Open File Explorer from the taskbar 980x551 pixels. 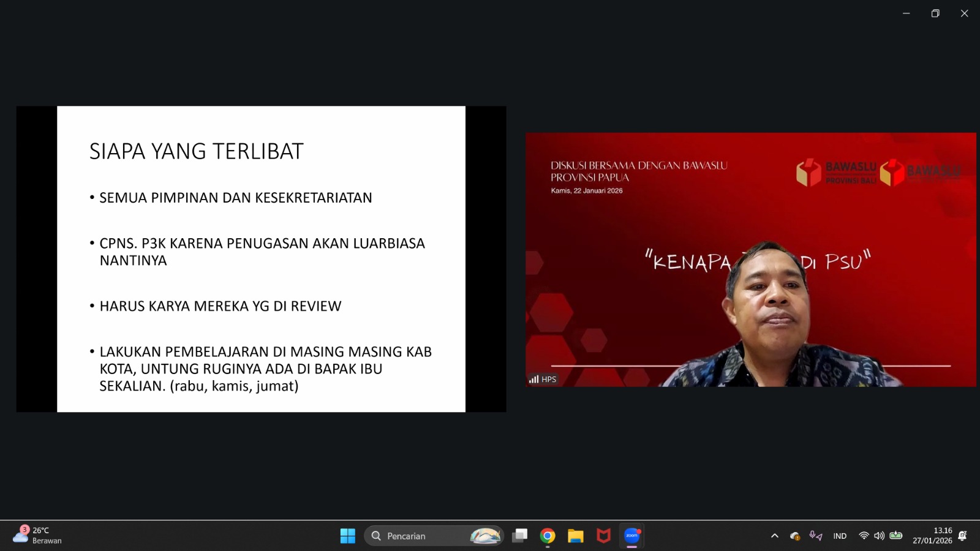pyautogui.click(x=576, y=536)
